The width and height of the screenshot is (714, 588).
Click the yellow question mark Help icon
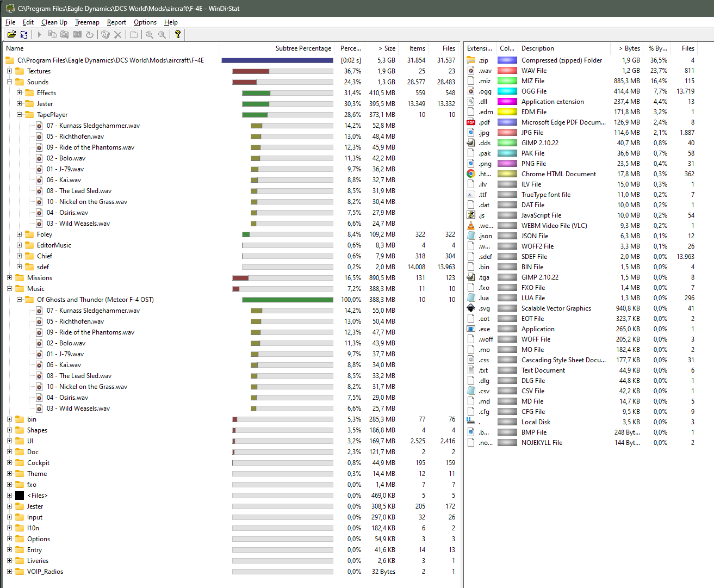177,34
